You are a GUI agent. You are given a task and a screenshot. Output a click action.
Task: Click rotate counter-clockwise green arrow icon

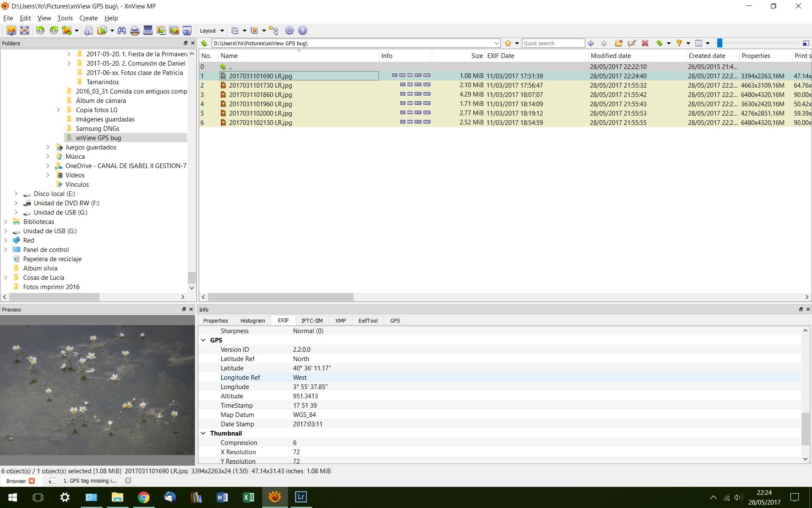[40, 30]
